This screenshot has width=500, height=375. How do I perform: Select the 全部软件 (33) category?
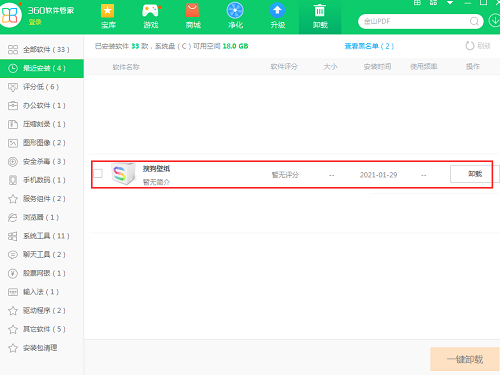[42, 50]
